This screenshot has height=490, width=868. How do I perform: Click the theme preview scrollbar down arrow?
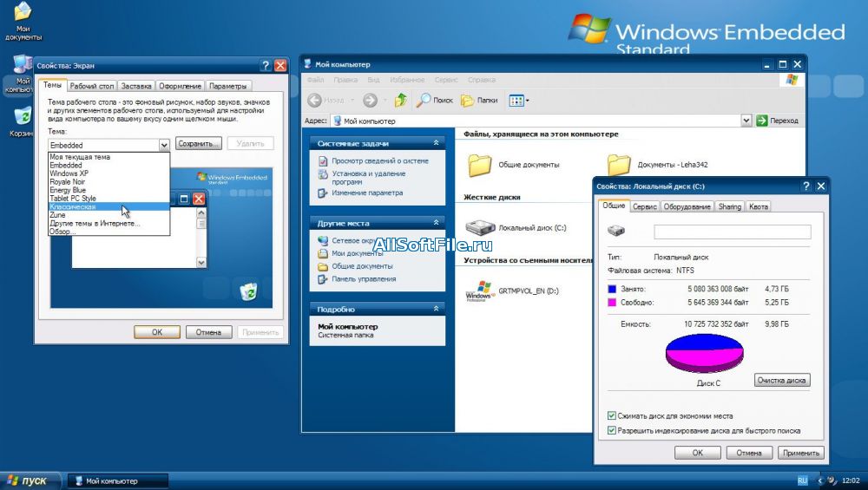(x=201, y=263)
